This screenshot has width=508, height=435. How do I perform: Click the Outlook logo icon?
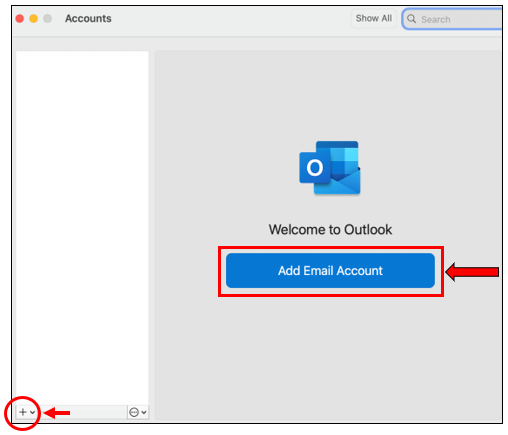(330, 168)
